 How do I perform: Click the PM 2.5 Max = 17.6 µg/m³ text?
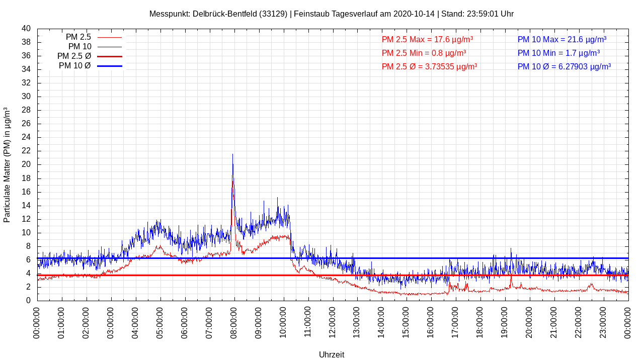click(x=427, y=39)
